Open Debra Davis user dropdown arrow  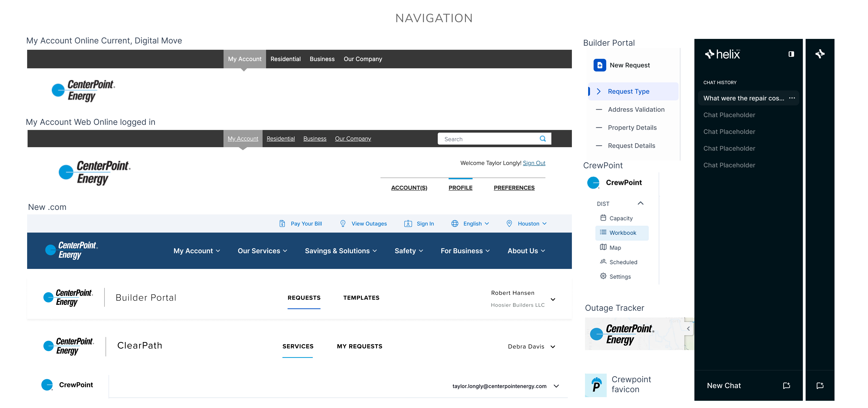point(553,347)
